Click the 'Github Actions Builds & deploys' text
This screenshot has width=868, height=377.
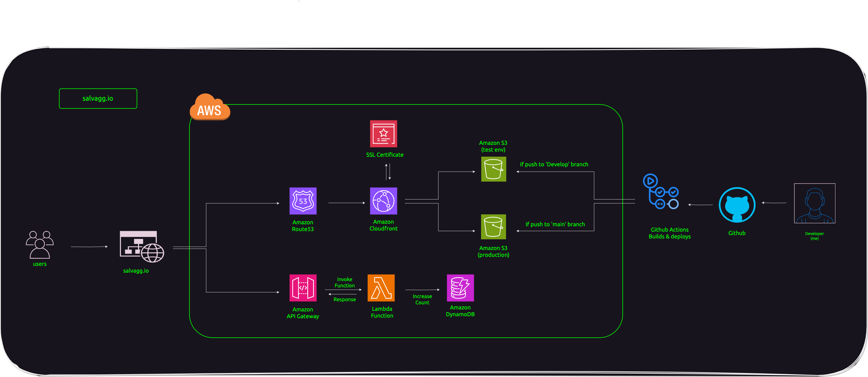click(670, 233)
